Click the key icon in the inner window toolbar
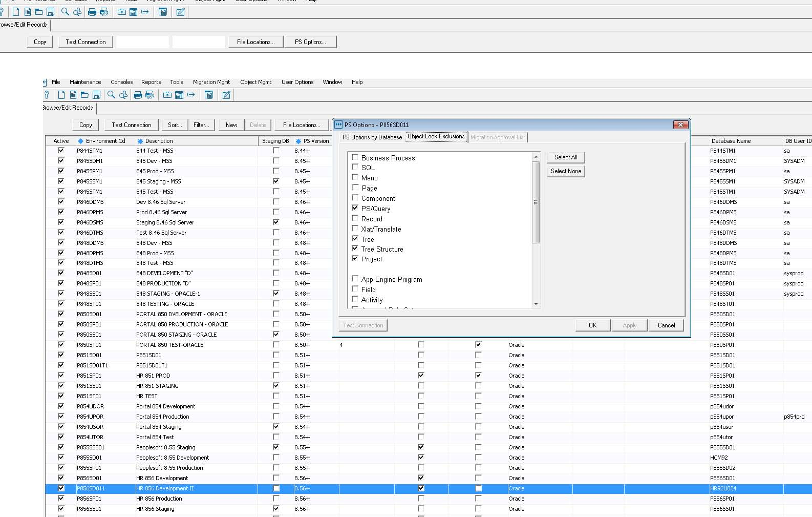812x517 pixels. click(x=47, y=95)
